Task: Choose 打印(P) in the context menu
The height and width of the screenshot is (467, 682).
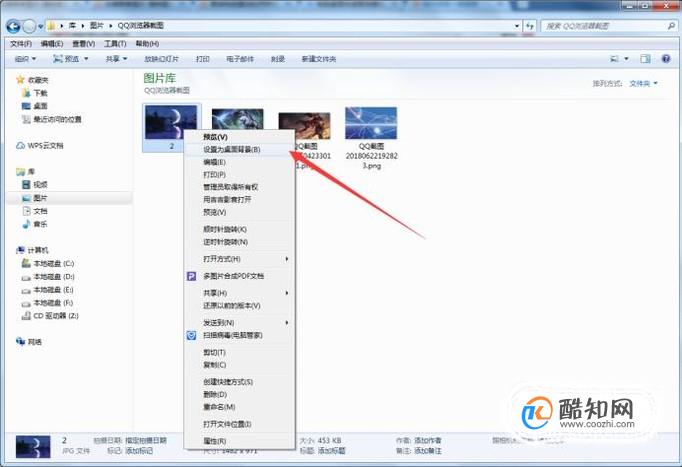Action: (240, 174)
